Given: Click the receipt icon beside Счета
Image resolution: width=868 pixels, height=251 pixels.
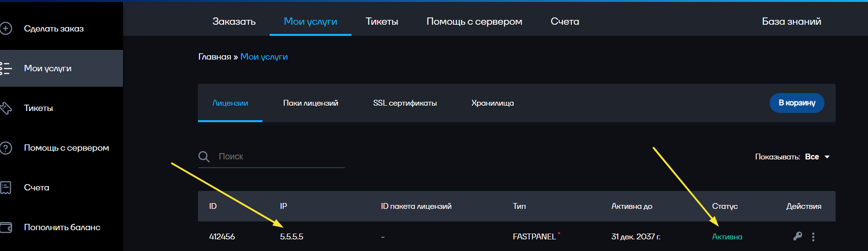Looking at the screenshot, I should click(x=5, y=188).
